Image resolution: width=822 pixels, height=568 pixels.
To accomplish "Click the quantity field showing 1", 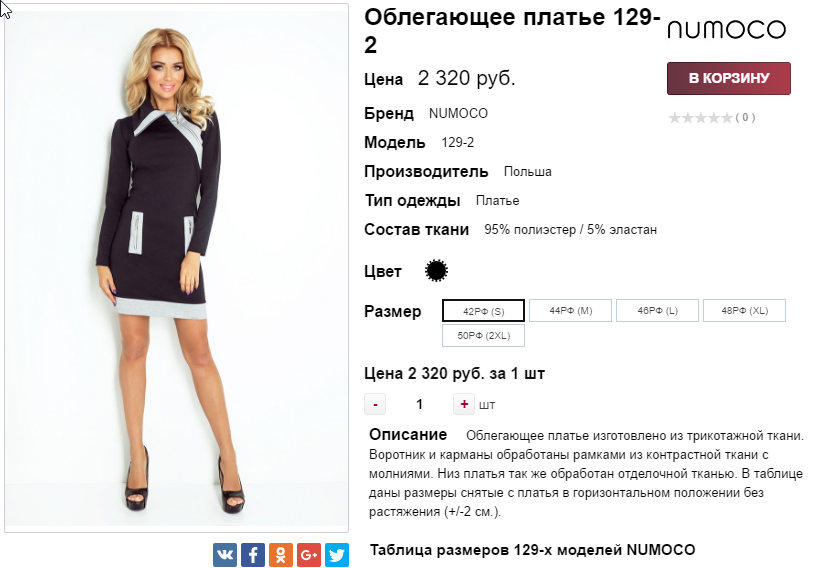I will 419,404.
